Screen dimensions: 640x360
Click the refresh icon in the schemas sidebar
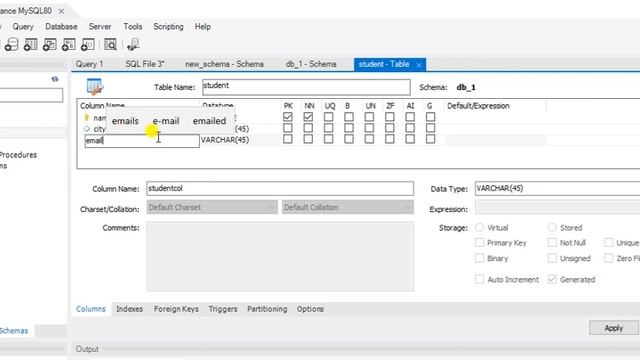click(55, 79)
